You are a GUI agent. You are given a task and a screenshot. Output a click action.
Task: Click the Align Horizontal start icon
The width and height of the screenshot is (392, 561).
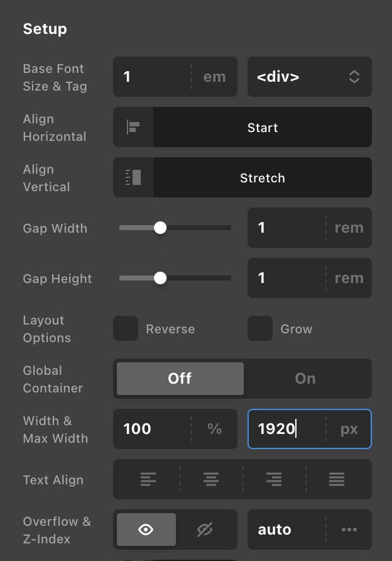pos(133,127)
